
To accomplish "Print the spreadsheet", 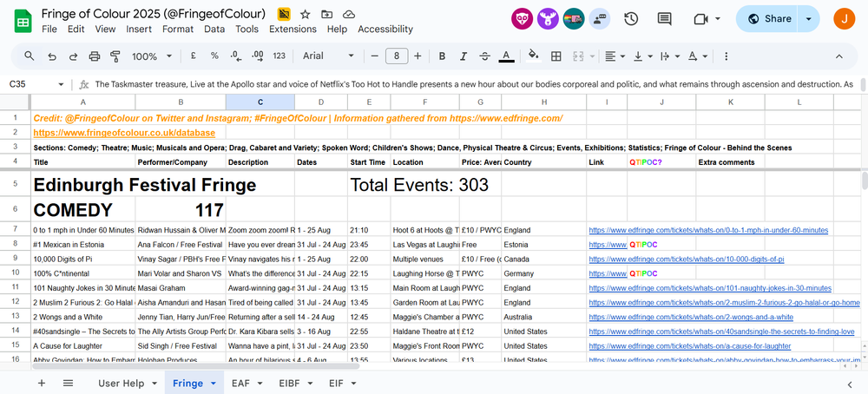I will pyautogui.click(x=94, y=56).
